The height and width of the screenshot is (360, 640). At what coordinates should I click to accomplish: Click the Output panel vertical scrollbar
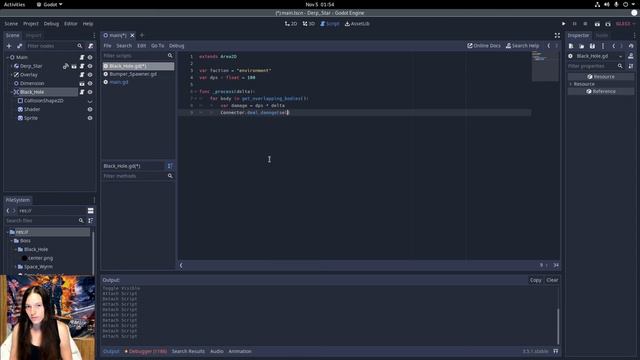click(558, 326)
